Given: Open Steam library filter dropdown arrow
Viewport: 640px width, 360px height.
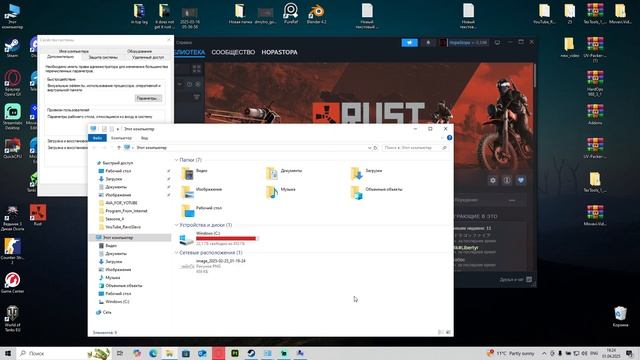Looking at the screenshot, I should (x=180, y=84).
